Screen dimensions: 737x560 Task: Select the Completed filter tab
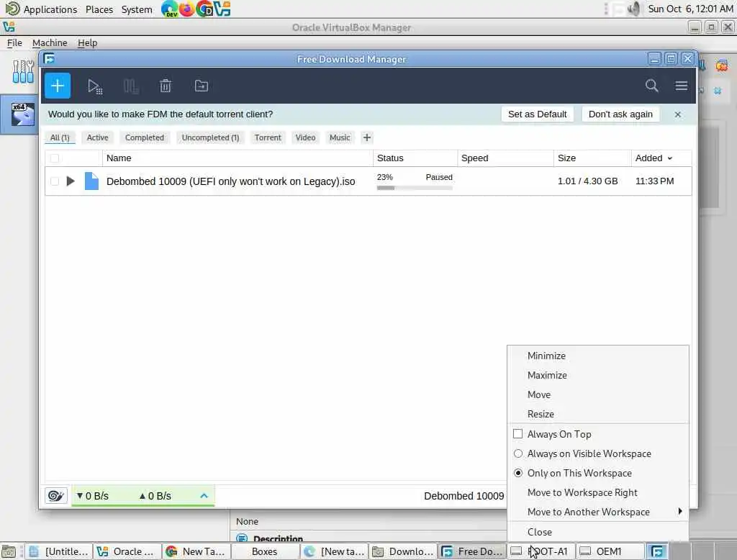click(x=144, y=137)
